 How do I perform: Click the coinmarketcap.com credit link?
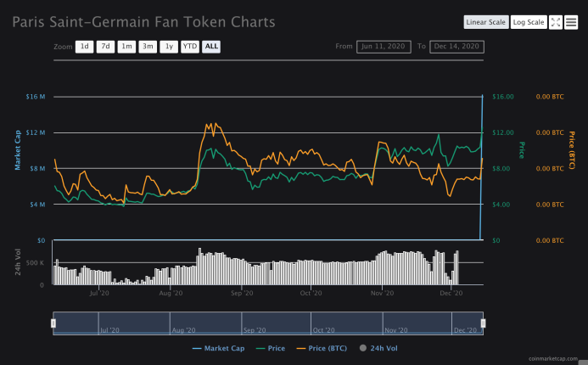tap(553, 358)
